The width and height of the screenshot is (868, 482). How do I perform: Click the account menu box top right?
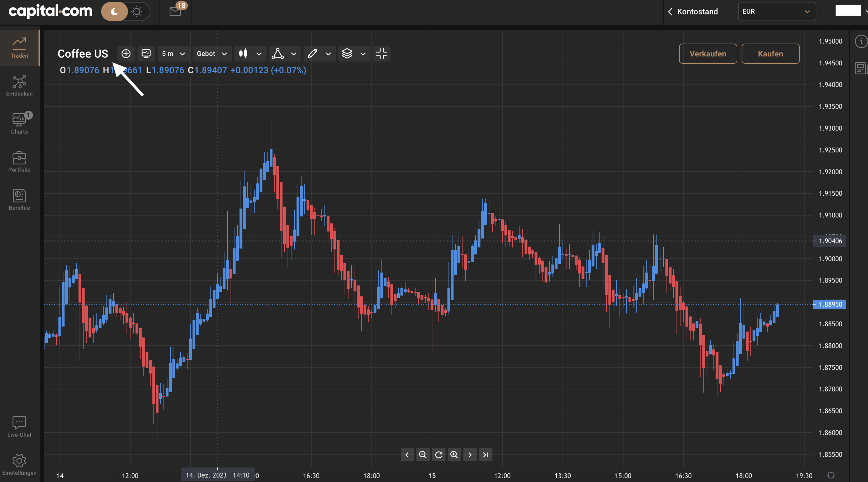pos(848,10)
